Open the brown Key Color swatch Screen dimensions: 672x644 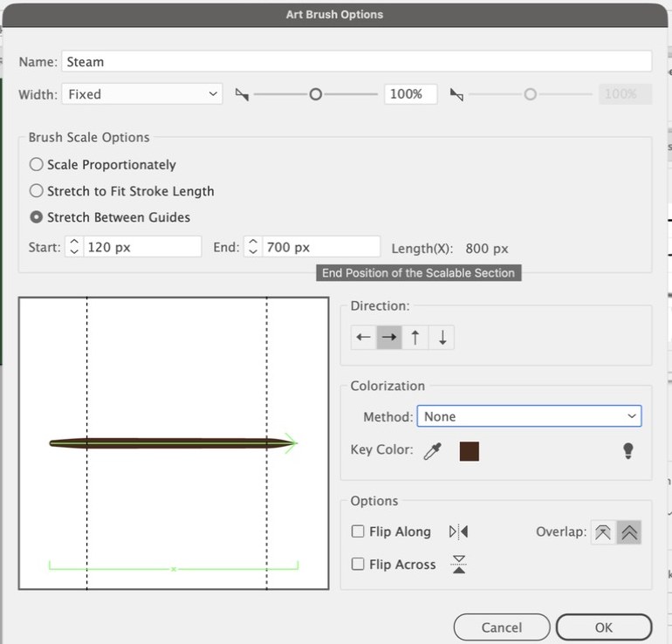pyautogui.click(x=469, y=451)
